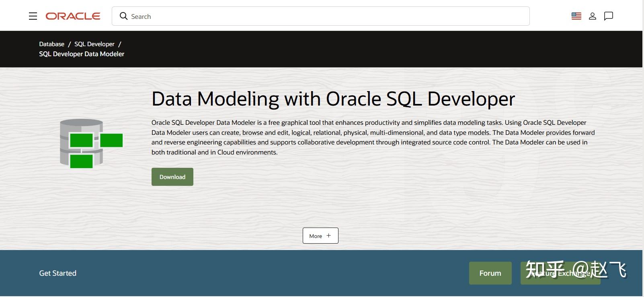Open the Feature Exchange button
644x297 pixels.
pyautogui.click(x=560, y=273)
